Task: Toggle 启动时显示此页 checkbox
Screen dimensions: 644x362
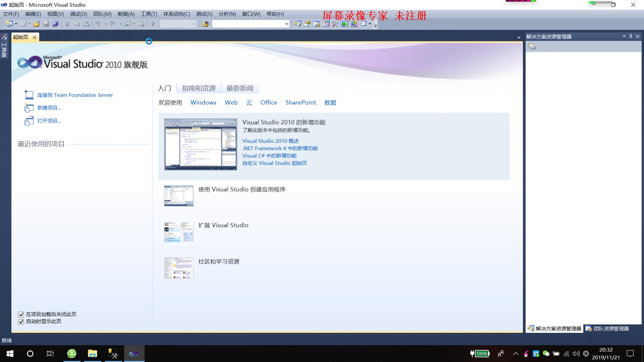Action: click(x=21, y=321)
